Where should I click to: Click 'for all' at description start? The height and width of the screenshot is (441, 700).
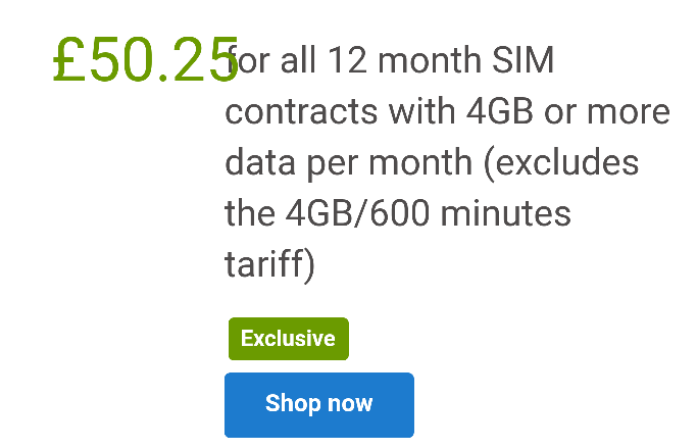click(x=271, y=60)
